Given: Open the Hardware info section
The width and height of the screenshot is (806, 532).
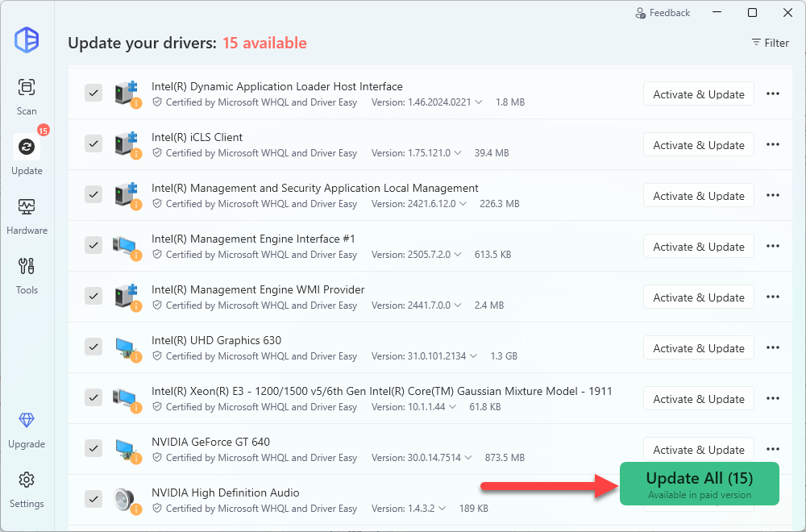Looking at the screenshot, I should pyautogui.click(x=27, y=215).
